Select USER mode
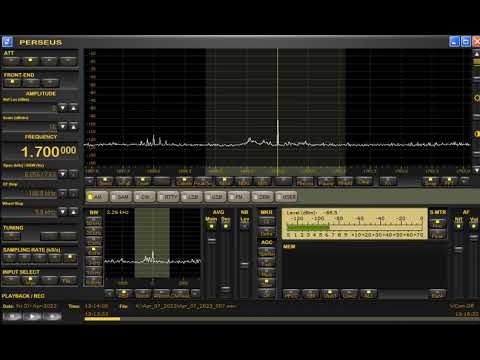The image size is (480, 360). (x=286, y=197)
